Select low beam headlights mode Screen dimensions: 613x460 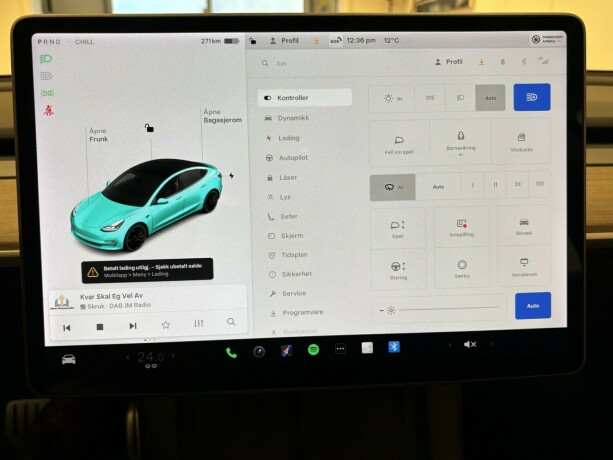tap(460, 98)
